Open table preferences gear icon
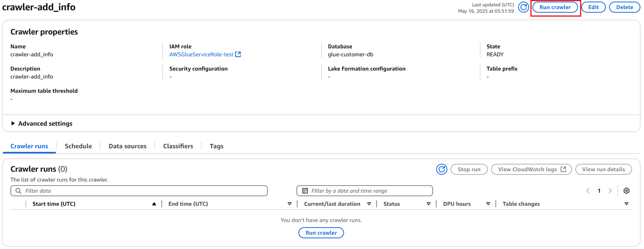 [627, 191]
